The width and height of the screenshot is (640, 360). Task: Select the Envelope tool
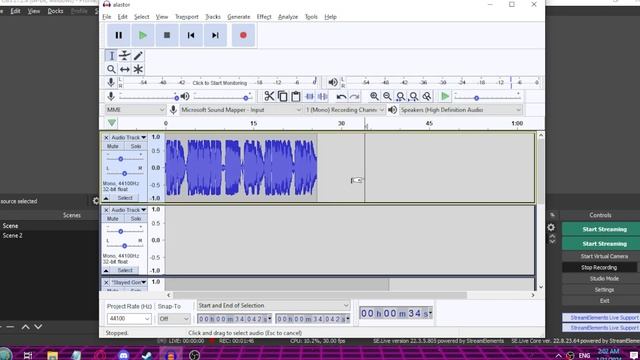[124, 56]
